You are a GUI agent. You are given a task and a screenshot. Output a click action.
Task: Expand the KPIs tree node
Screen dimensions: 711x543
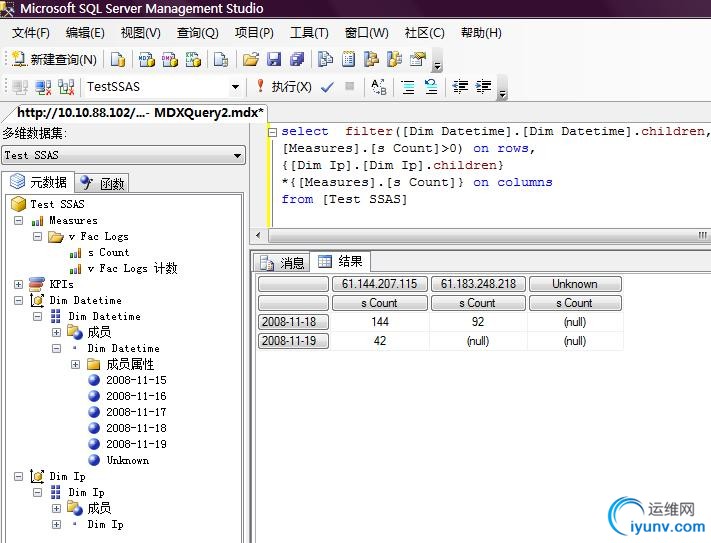tap(18, 285)
